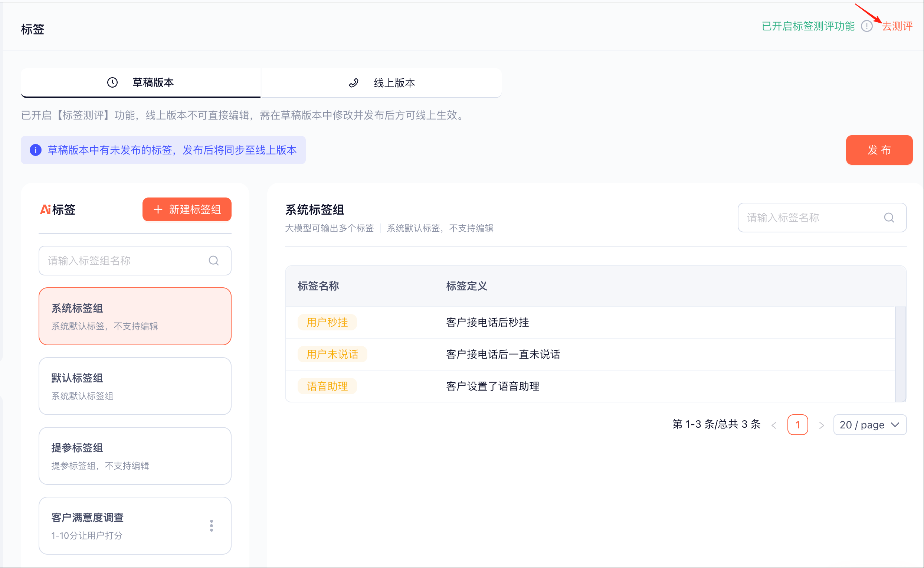
Task: Go to previous page arrow in pagination
Action: click(x=774, y=425)
